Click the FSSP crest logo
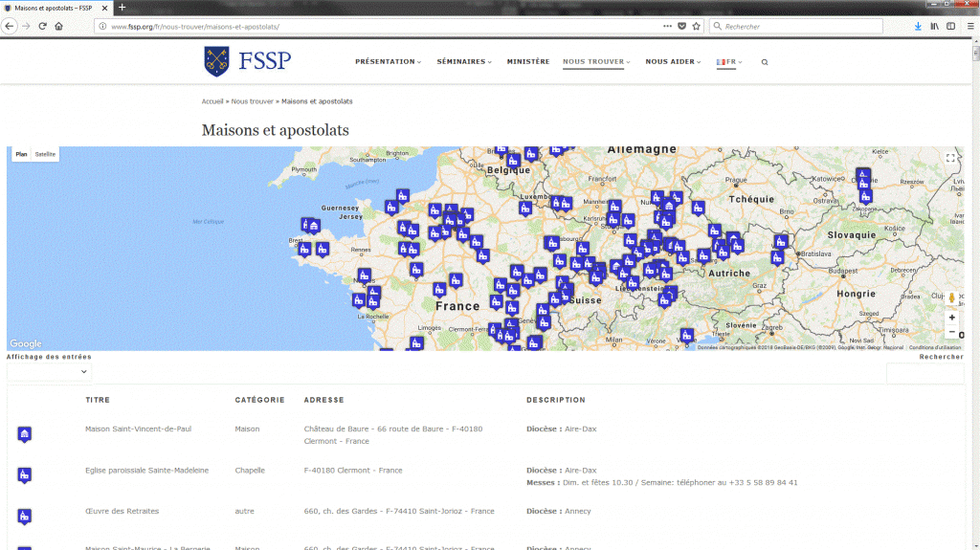The height and width of the screenshot is (550, 980). (216, 61)
